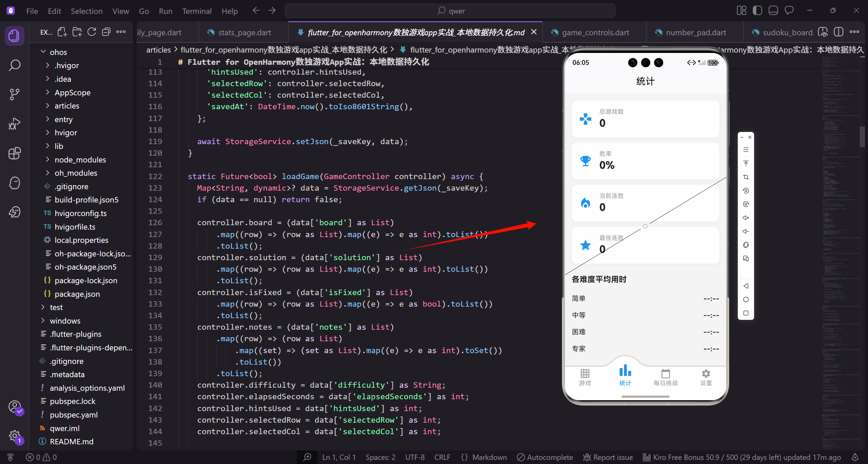Switch to the game_controls.dart tab
Image resolution: width=868 pixels, height=464 pixels.
[595, 33]
